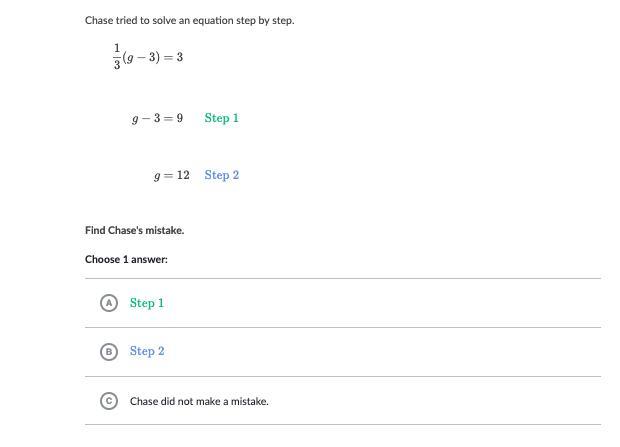Select the circled C radio button
Image resolution: width=620 pixels, height=447 pixels.
pyautogui.click(x=110, y=401)
